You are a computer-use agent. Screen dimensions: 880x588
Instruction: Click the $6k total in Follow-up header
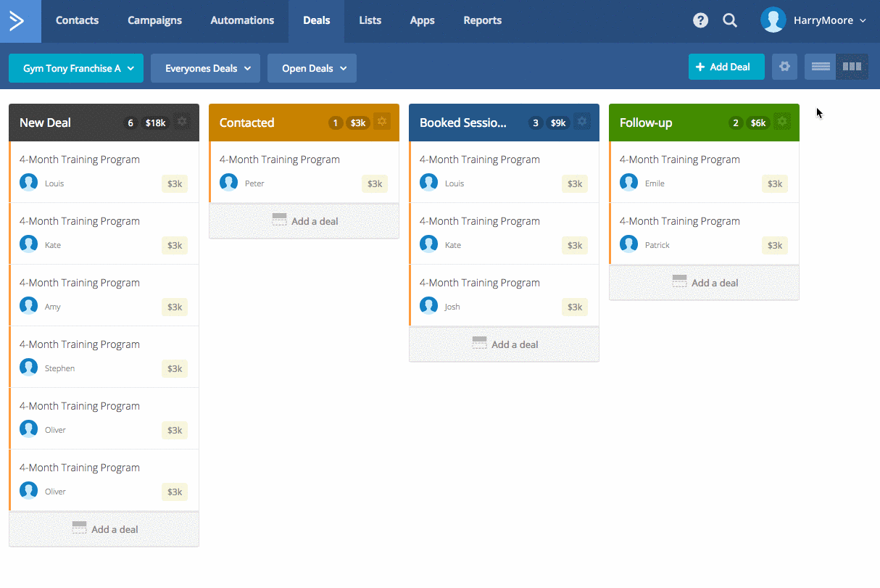coord(758,123)
